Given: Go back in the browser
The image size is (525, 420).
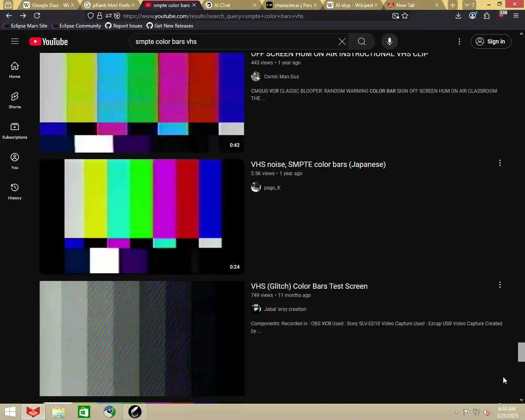Looking at the screenshot, I should 9,16.
